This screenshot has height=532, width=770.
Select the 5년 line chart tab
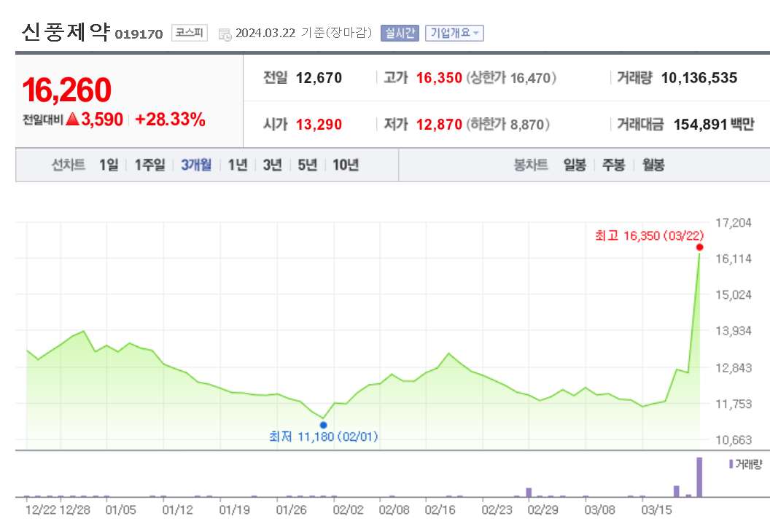point(308,165)
